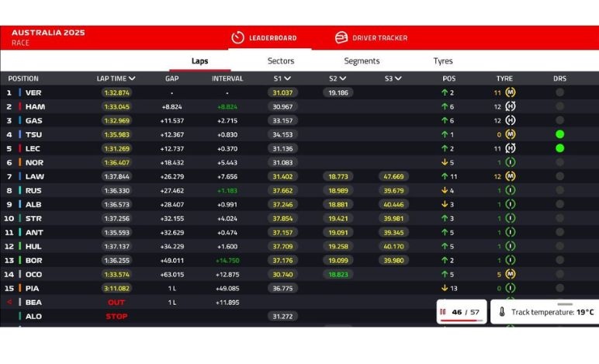
Task: Click LAW's grey DRS indicator
Action: point(559,176)
